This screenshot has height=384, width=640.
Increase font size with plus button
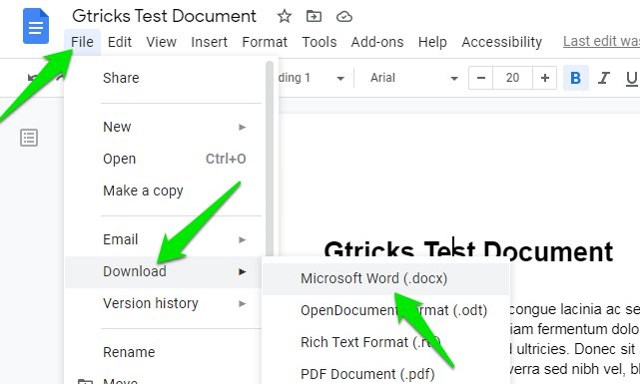(544, 78)
